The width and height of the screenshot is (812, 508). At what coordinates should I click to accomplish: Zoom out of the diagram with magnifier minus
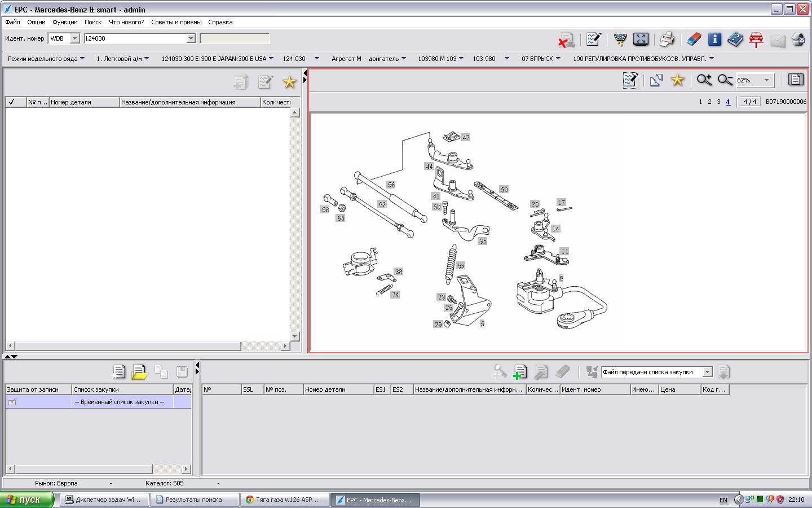(x=725, y=80)
